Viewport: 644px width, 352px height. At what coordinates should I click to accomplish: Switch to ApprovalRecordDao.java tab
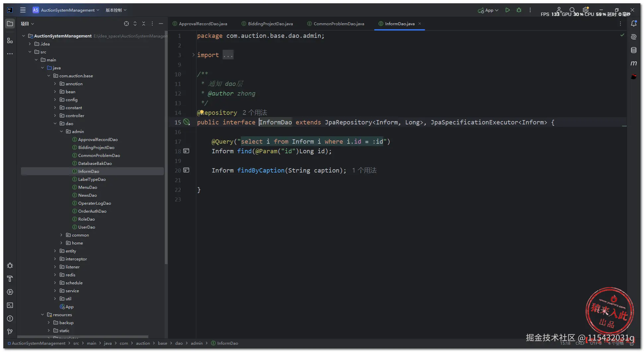[x=200, y=24]
